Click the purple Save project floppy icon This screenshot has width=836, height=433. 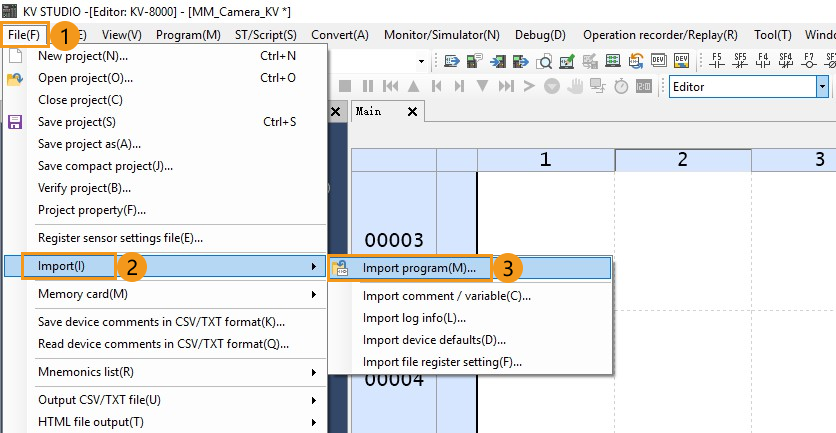(14, 122)
